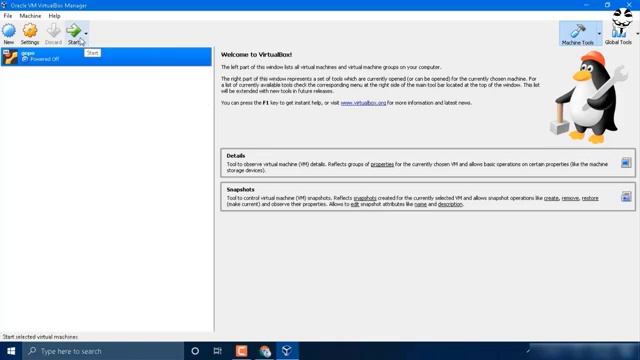Open Machine Tools

578,33
